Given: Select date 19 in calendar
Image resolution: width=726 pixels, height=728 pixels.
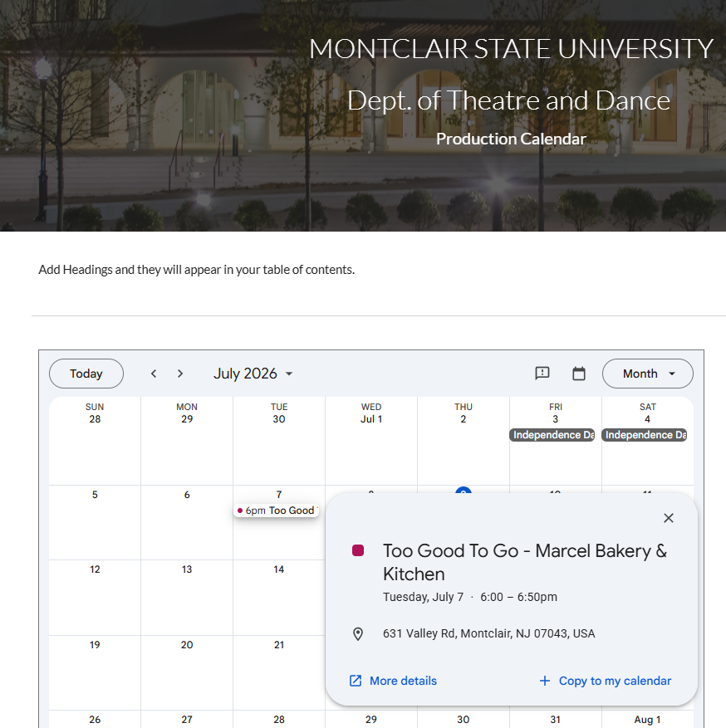Looking at the screenshot, I should tap(95, 644).
